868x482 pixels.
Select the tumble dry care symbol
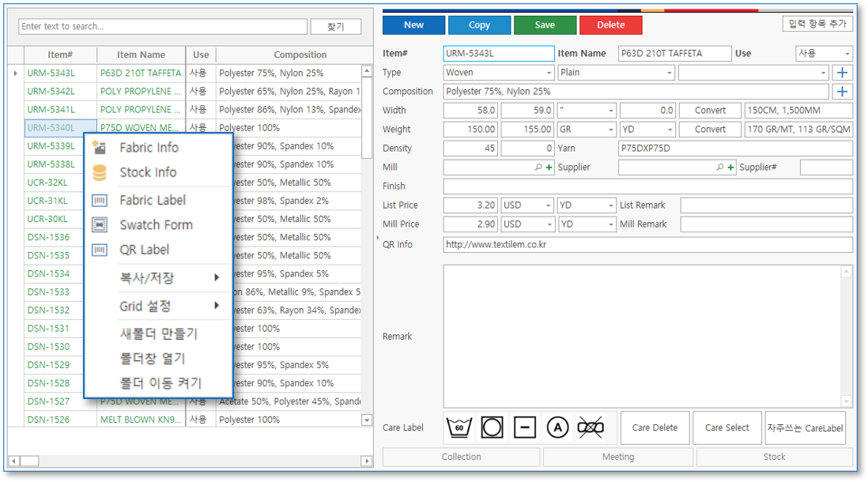[492, 427]
